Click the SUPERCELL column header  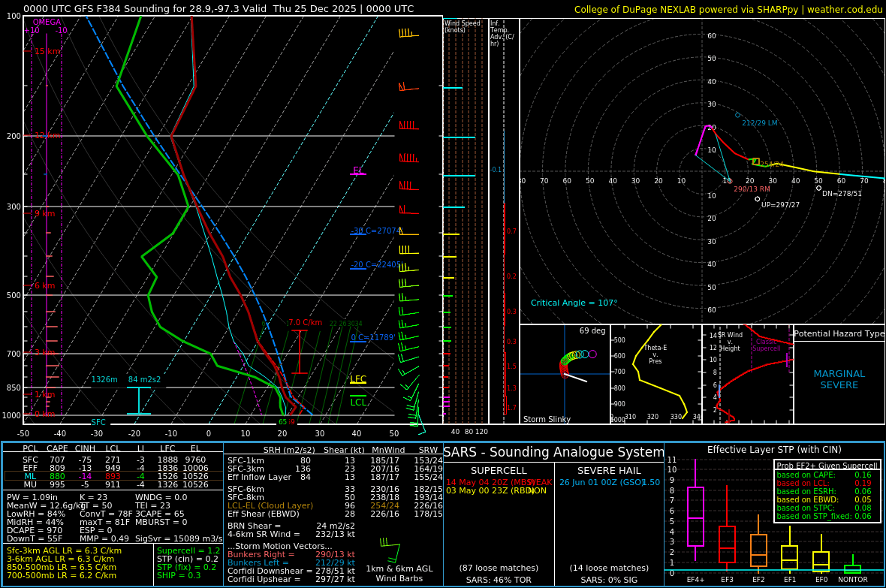point(499,470)
